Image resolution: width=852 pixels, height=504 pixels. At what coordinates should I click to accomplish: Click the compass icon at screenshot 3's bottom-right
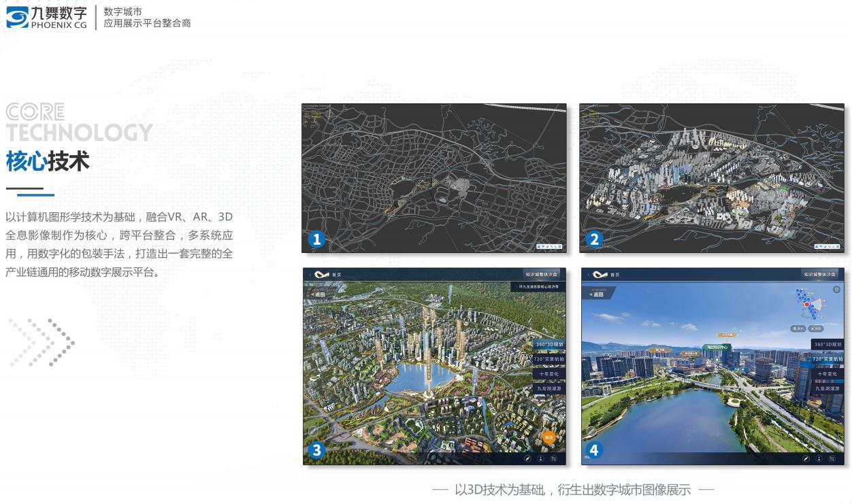(553, 458)
